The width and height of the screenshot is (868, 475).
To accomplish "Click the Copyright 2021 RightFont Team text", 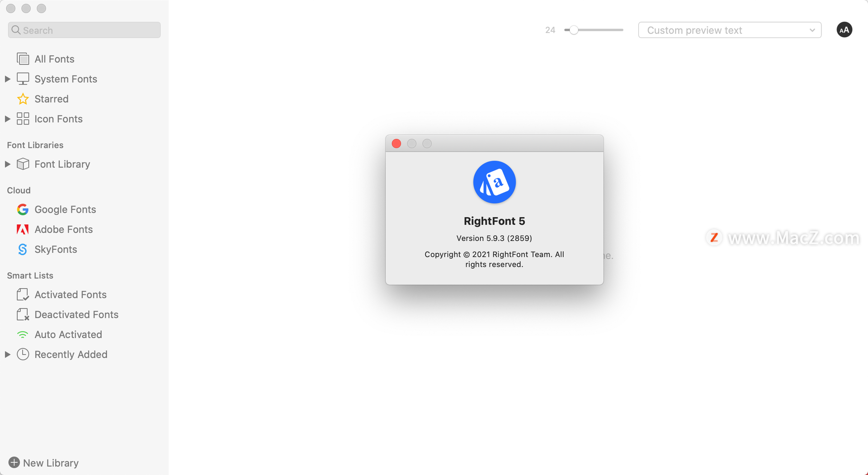I will pyautogui.click(x=494, y=259).
